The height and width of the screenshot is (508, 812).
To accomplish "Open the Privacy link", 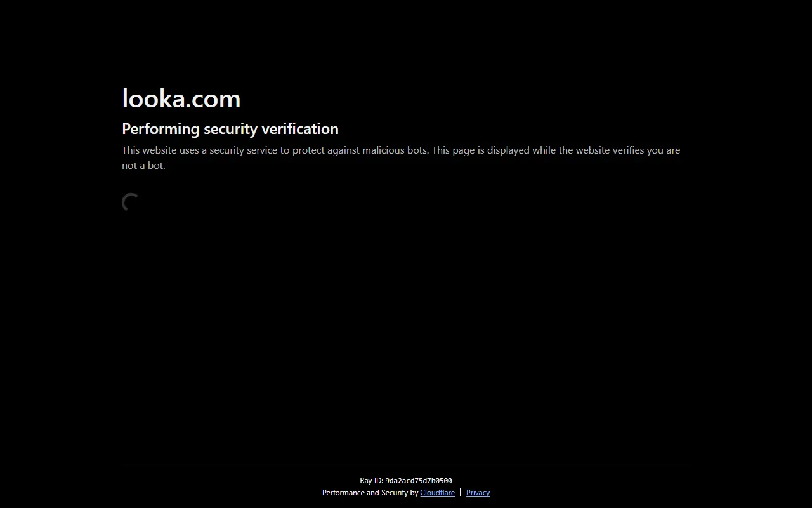I will tap(478, 493).
